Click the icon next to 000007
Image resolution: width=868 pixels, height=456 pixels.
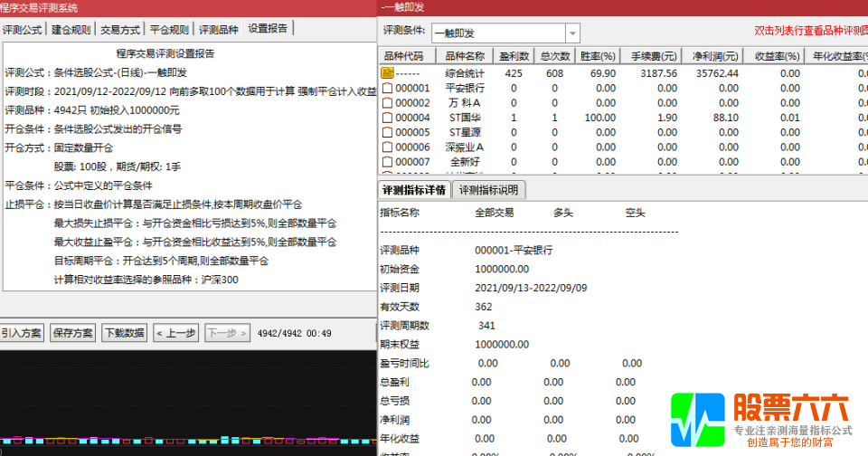tap(387, 162)
